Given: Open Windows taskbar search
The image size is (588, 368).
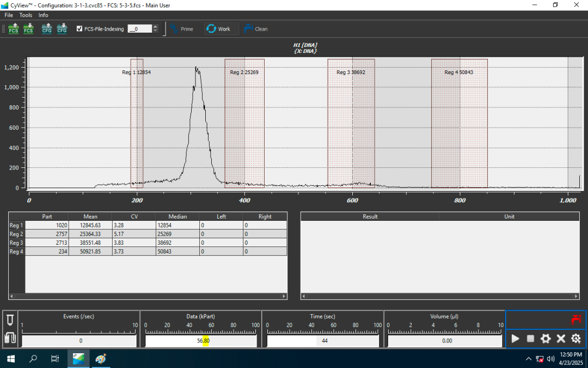Looking at the screenshot, I should (x=33, y=359).
